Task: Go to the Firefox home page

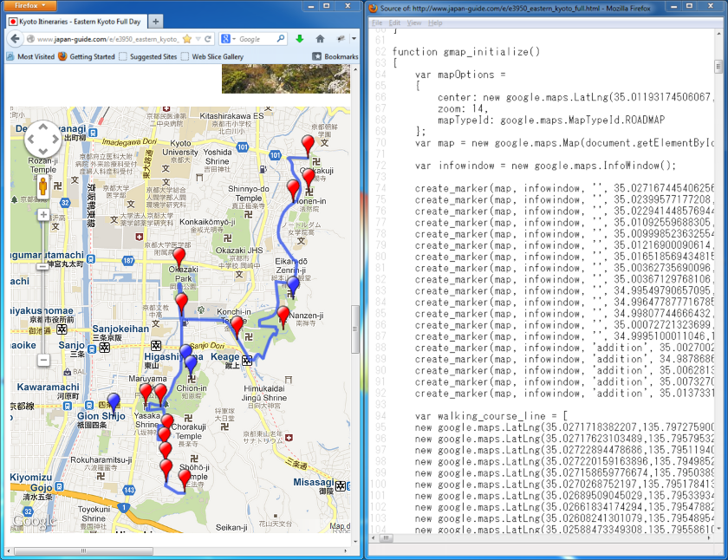Action: pos(320,39)
